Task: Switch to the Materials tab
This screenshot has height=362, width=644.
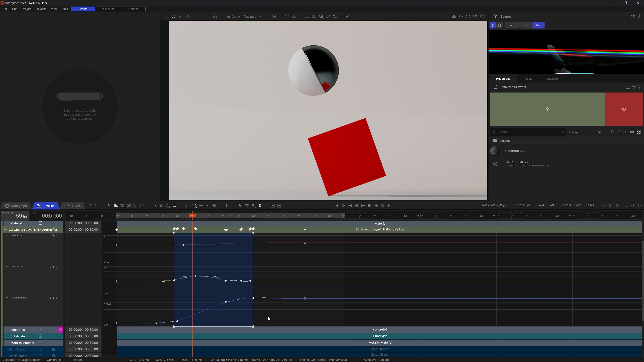Action: pos(551,79)
